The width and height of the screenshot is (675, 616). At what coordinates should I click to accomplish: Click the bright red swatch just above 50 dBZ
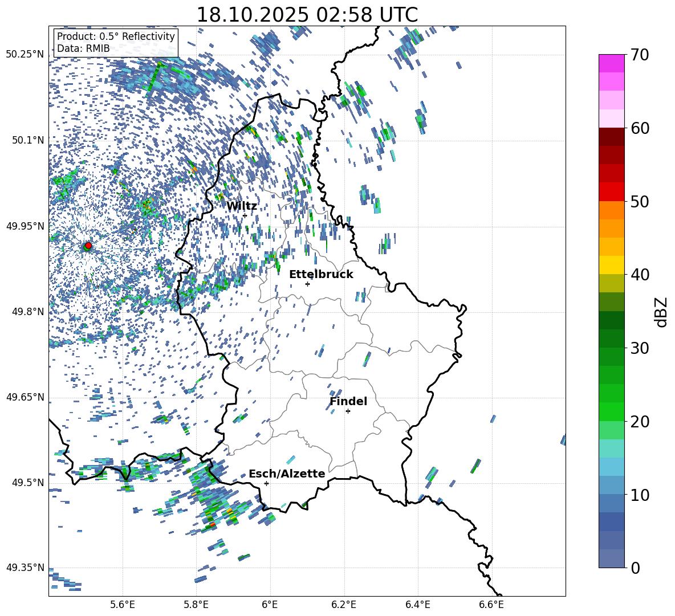coord(611,191)
